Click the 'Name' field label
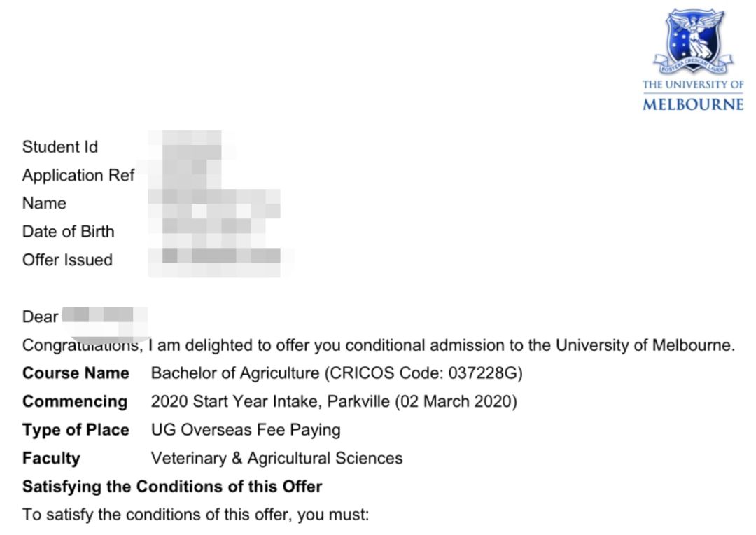Viewport: 756px width, 535px height. pos(44,203)
